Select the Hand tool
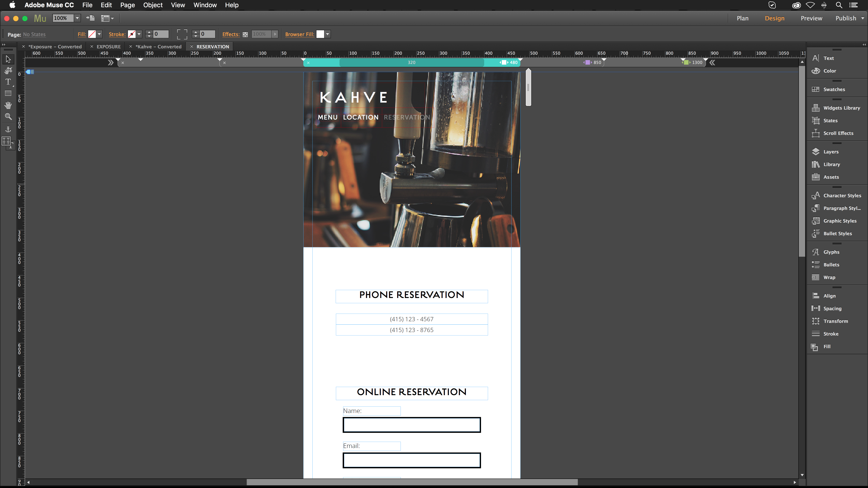This screenshot has height=488, width=868. (8, 105)
